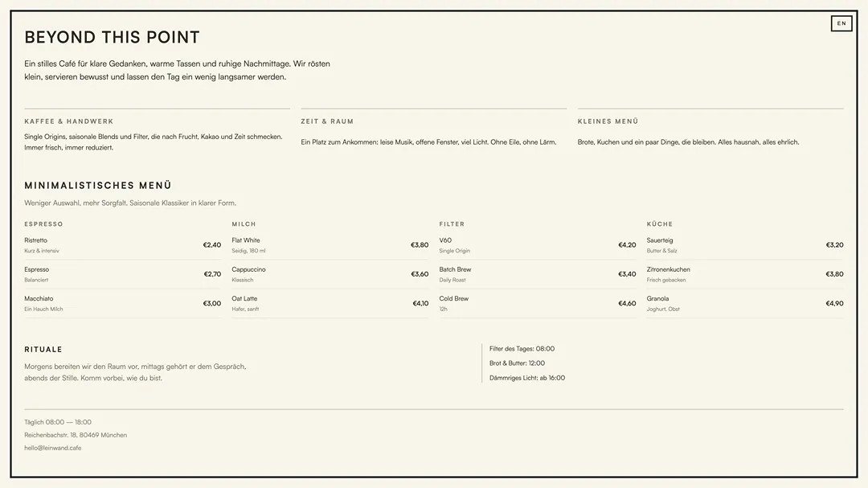This screenshot has height=488, width=868.
Task: Click the email address hello@feinwand.cafe
Action: (x=51, y=448)
